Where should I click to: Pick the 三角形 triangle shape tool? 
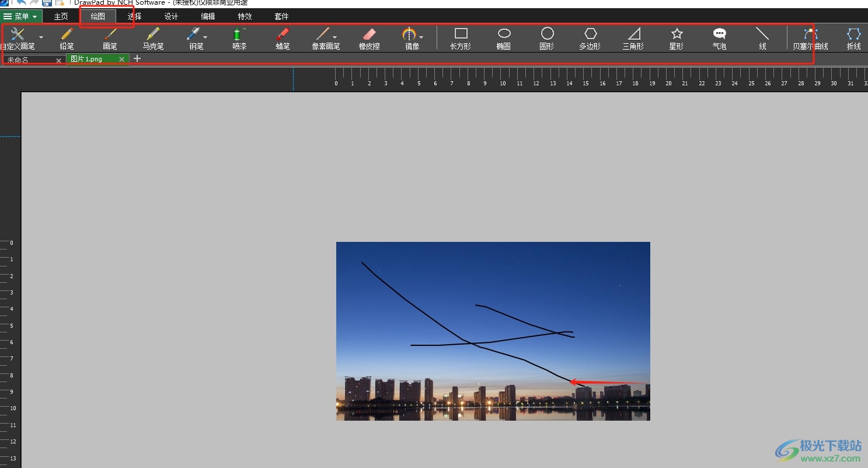633,38
